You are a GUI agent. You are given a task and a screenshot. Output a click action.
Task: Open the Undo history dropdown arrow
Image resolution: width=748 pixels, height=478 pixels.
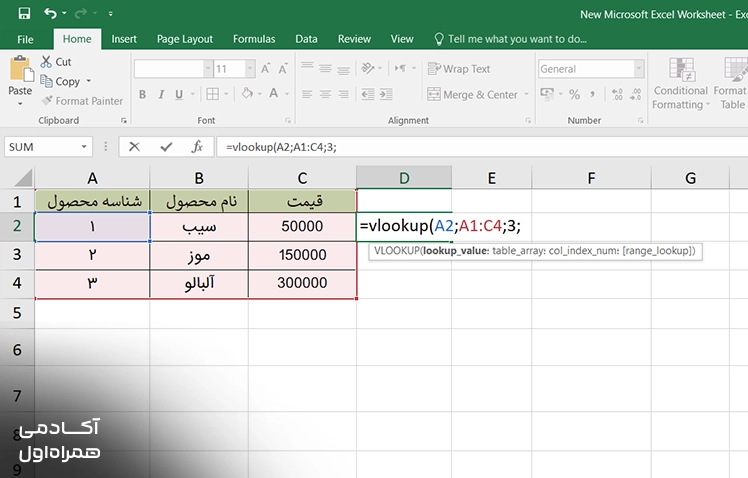64,14
